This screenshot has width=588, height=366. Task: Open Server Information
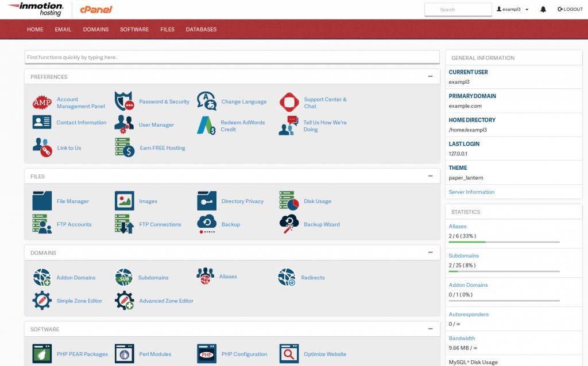[x=471, y=192]
